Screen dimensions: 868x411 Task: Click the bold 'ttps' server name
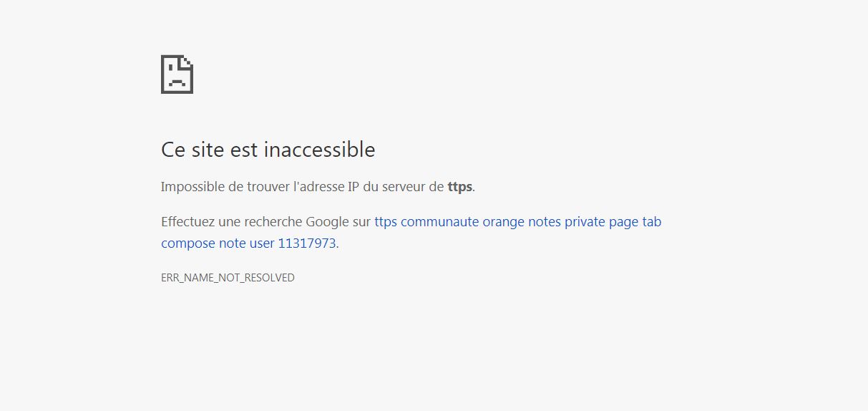tap(459, 187)
